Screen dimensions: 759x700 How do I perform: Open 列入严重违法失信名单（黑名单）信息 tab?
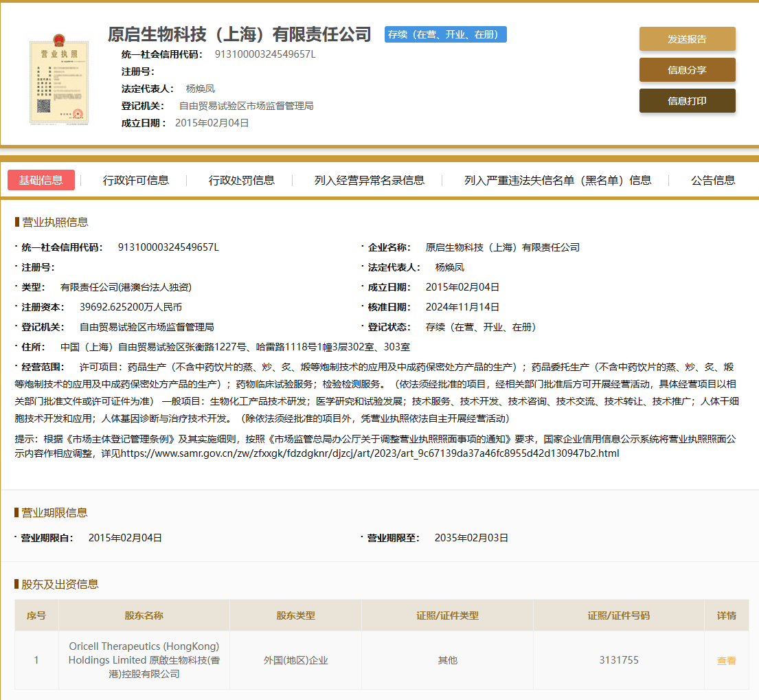[558, 180]
